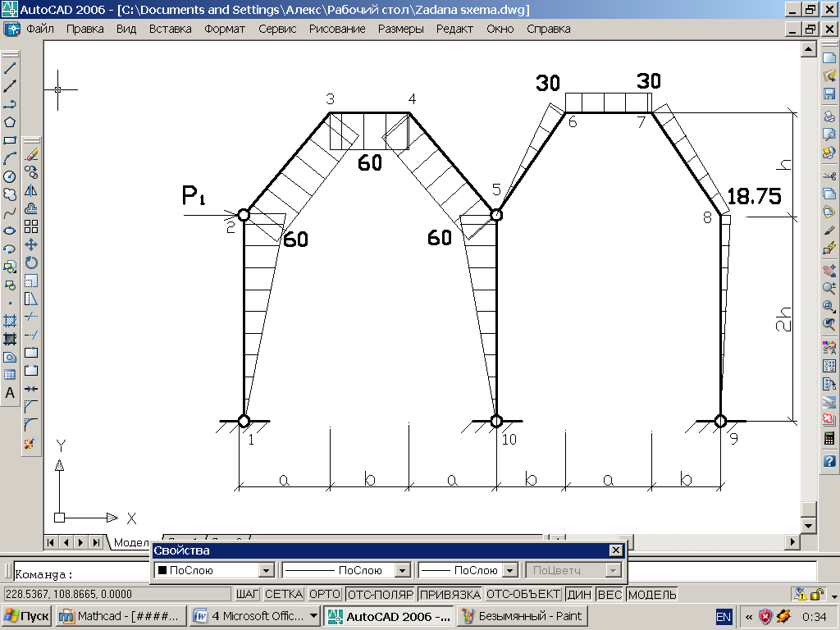840x630 pixels.
Task: Toggle ПРИВЯЗКА object snap
Action: tap(450, 594)
